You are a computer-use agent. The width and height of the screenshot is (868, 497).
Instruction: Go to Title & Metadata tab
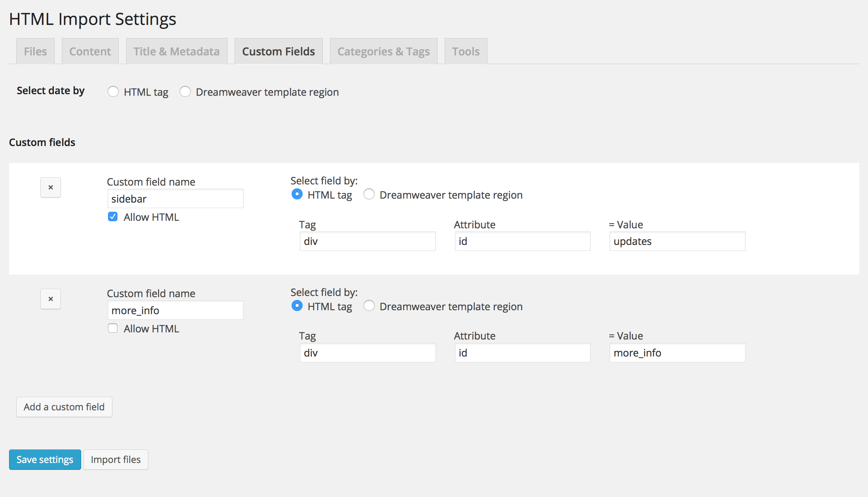click(x=176, y=51)
